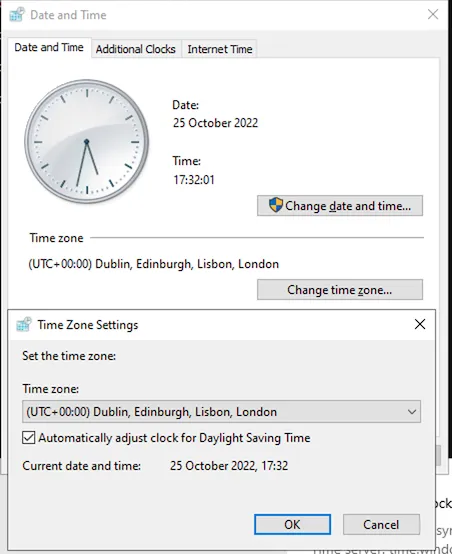Cancel the Time Zone Settings dialog
Screen dimensions: 452x554
click(381, 524)
